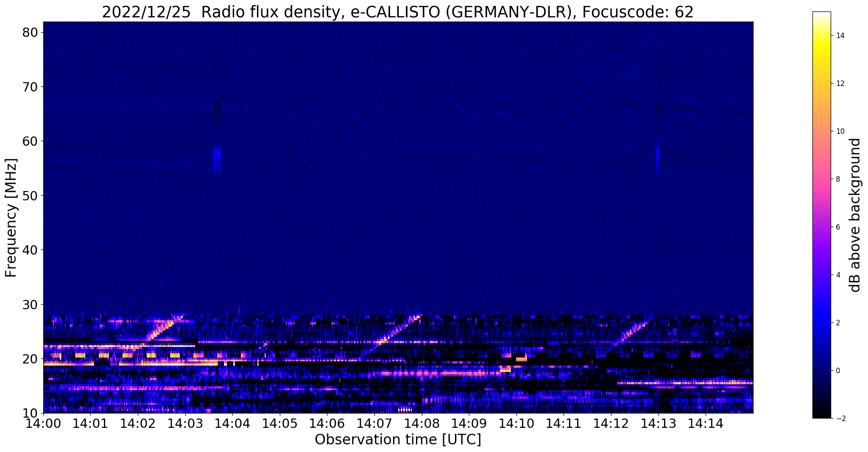Click the faint vertical feature at 57 MHz near 14:03
Image resolution: width=868 pixels, height=452 pixels.
point(217,159)
